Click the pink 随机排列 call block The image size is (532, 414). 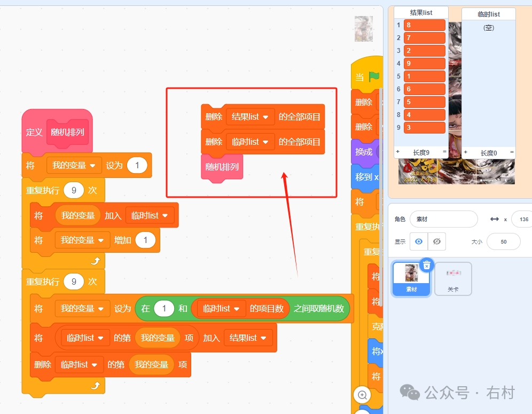point(221,167)
